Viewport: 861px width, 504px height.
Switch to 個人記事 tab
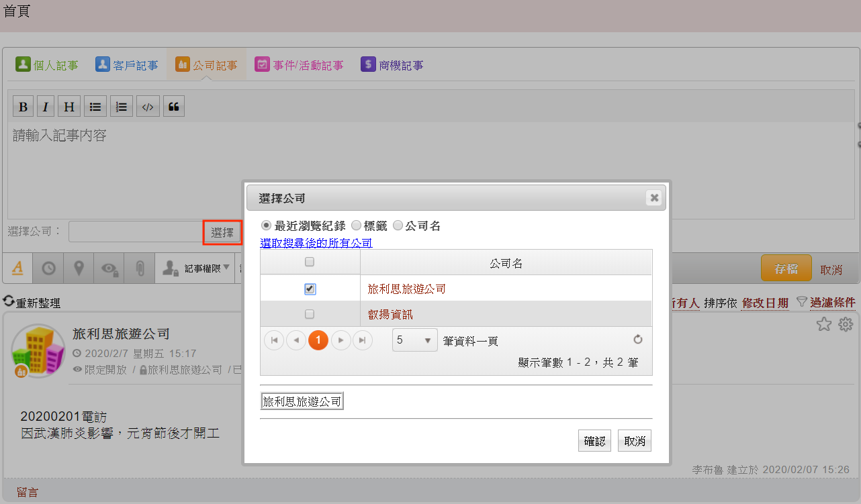point(47,65)
